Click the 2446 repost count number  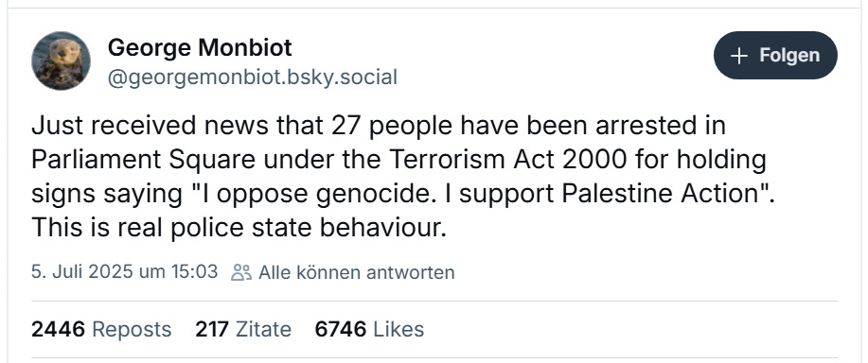pos(58,329)
